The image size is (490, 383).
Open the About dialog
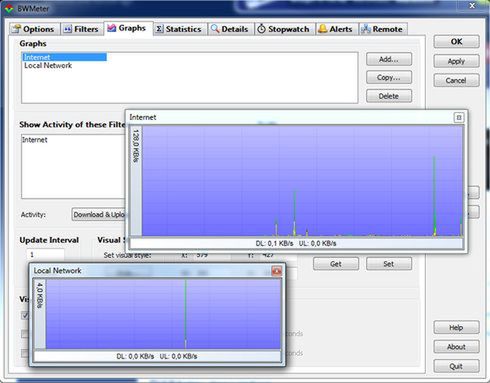(456, 347)
